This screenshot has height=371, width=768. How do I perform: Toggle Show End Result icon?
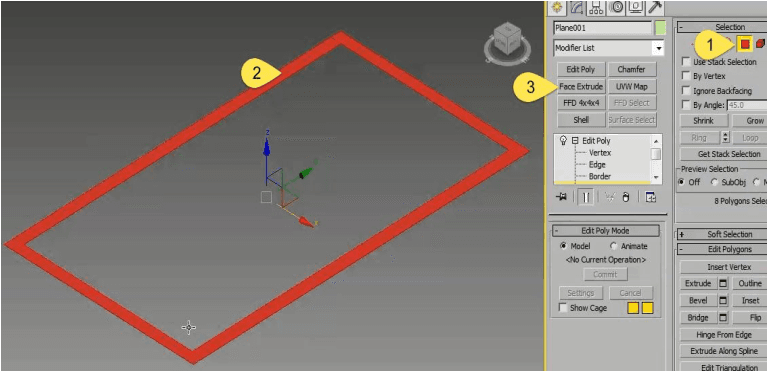(x=586, y=197)
